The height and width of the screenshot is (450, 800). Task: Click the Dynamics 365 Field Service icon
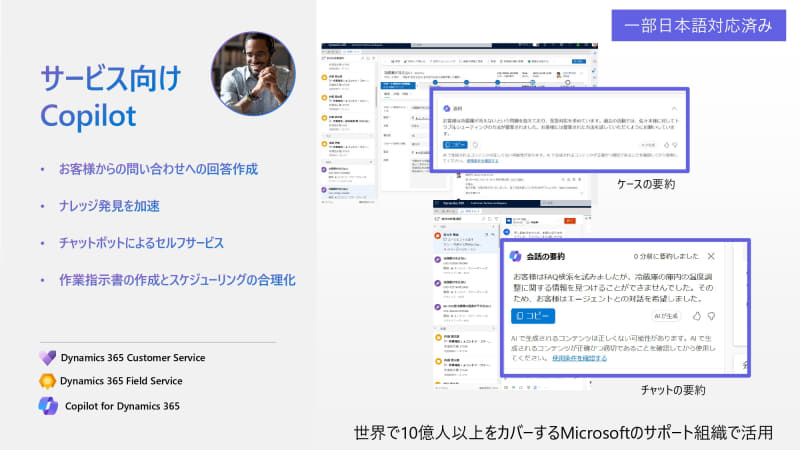coord(47,381)
